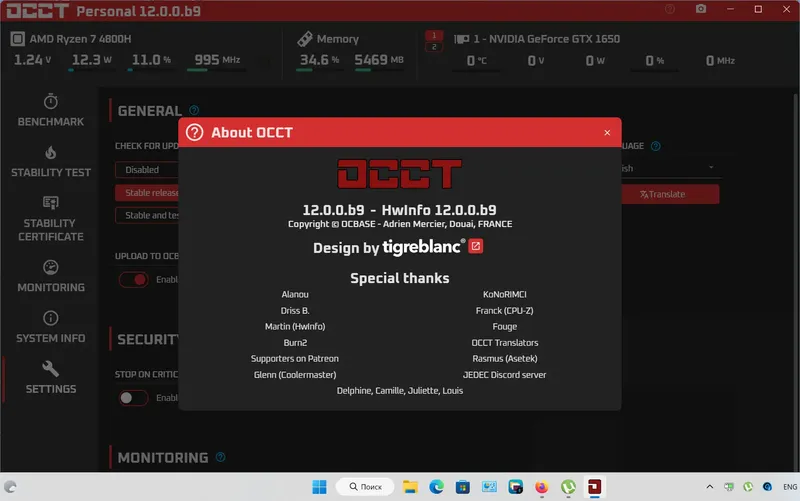The image size is (800, 501).
Task: Toggle the Upload to OCBASE switch
Action: (x=134, y=280)
